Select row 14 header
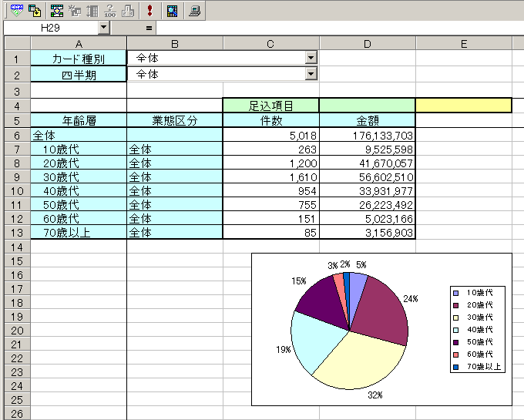Viewport: 524px width, 420px height. pos(17,247)
